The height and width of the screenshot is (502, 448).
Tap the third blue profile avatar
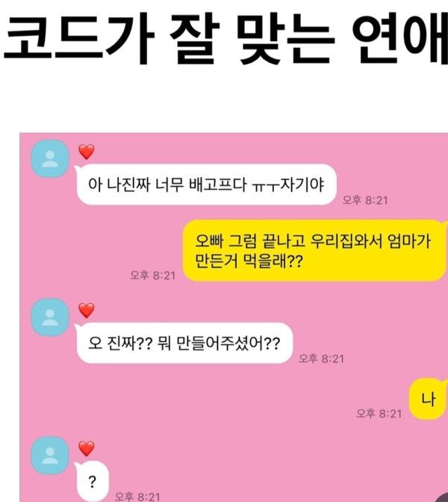click(50, 456)
